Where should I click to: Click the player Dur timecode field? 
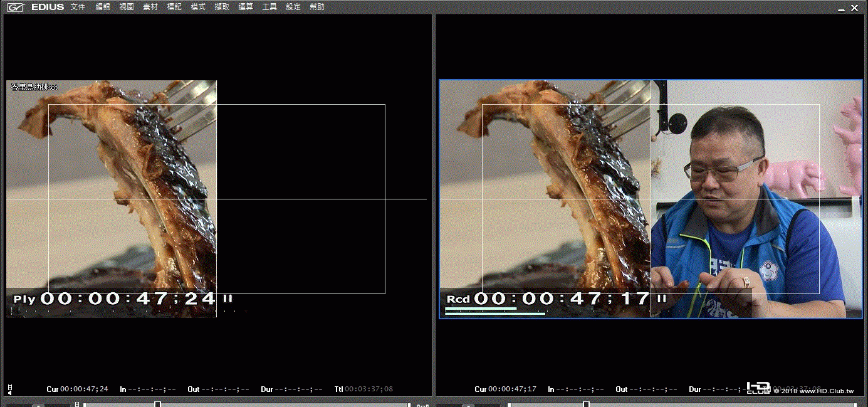[298, 389]
